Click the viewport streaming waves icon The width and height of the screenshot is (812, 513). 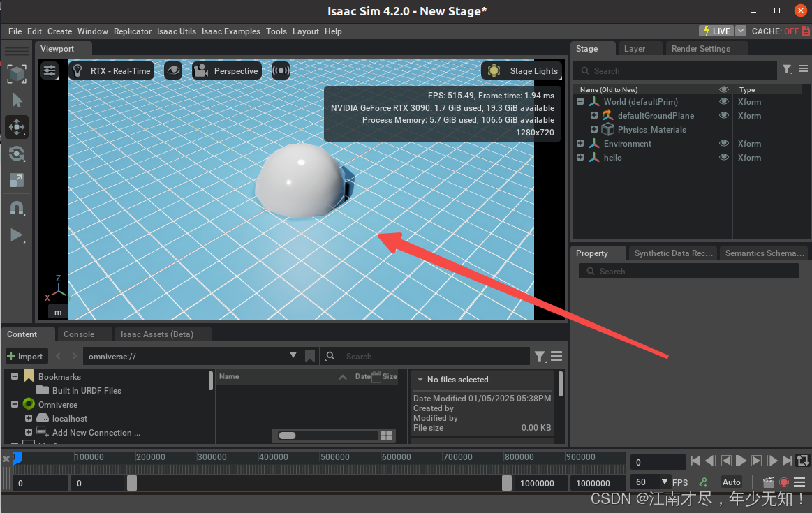pyautogui.click(x=281, y=70)
